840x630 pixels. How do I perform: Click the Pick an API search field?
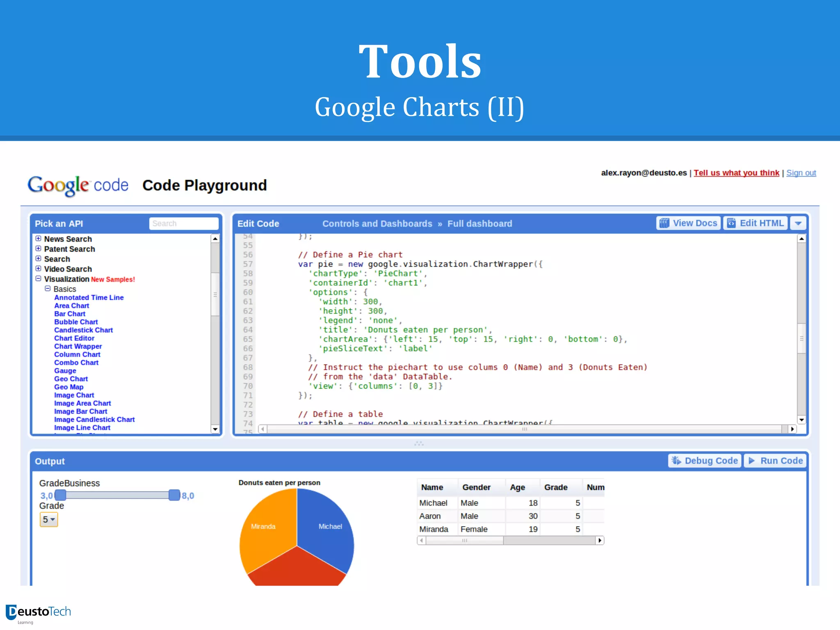pos(184,224)
